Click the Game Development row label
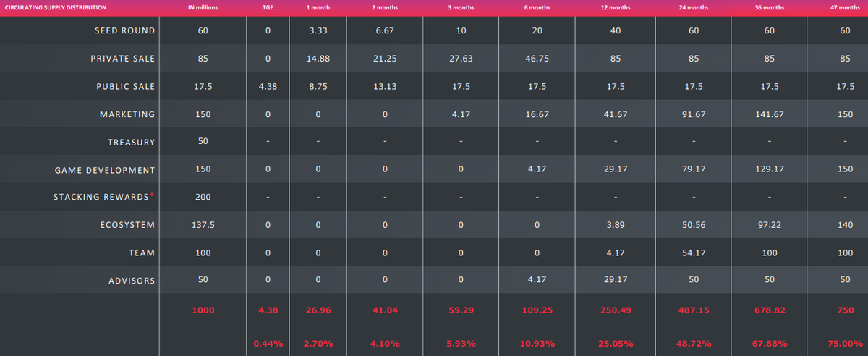The height and width of the screenshot is (356, 868). 105,170
